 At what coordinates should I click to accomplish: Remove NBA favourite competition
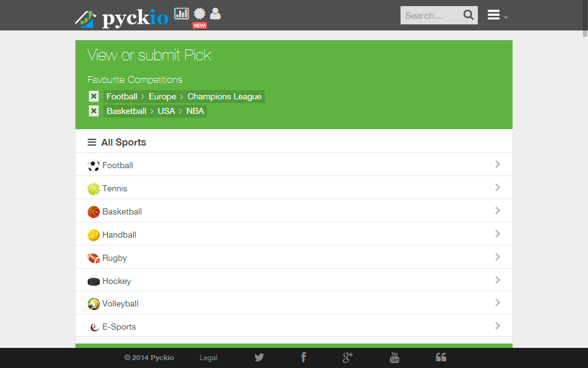[x=94, y=111]
